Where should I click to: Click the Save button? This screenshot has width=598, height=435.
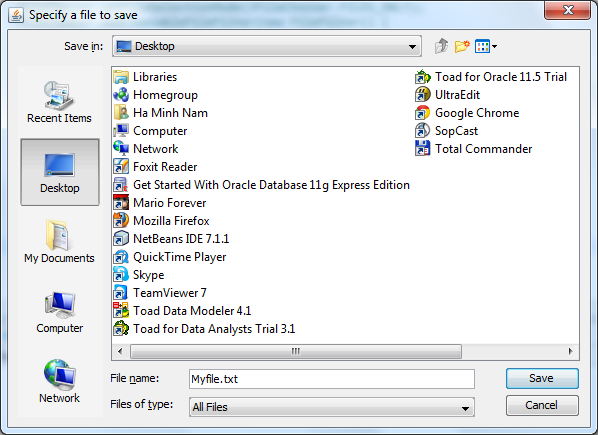click(542, 378)
